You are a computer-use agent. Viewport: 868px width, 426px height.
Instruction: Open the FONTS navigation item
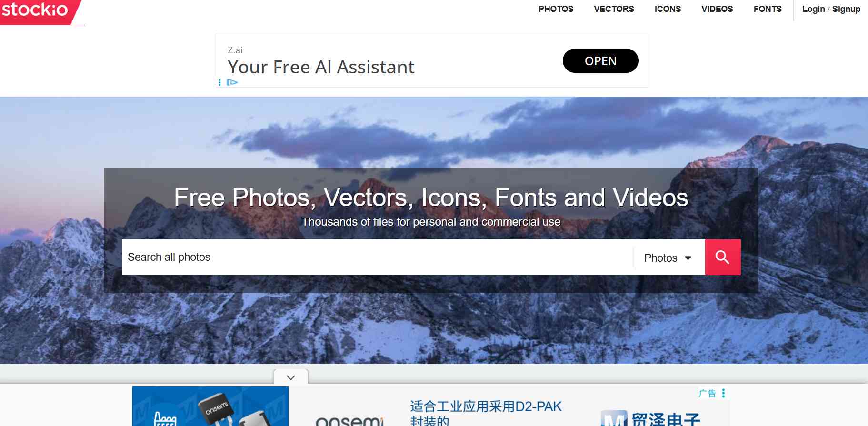[x=768, y=9]
